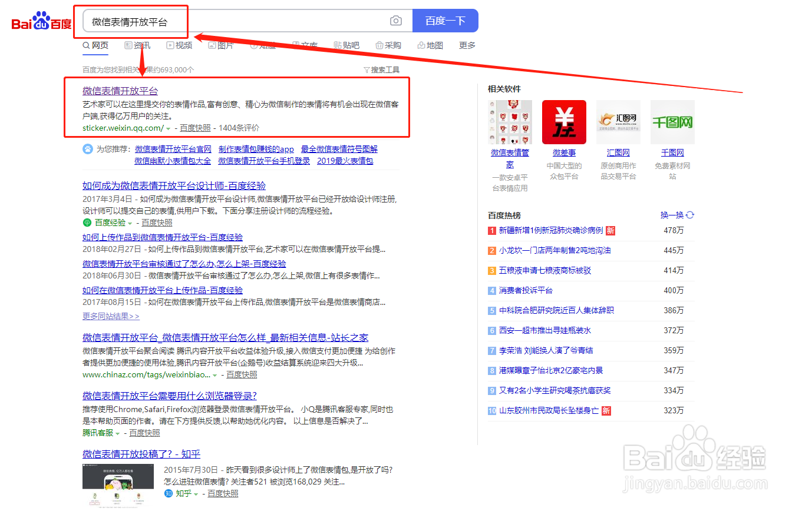Refresh hot list with 换一换

677,215
